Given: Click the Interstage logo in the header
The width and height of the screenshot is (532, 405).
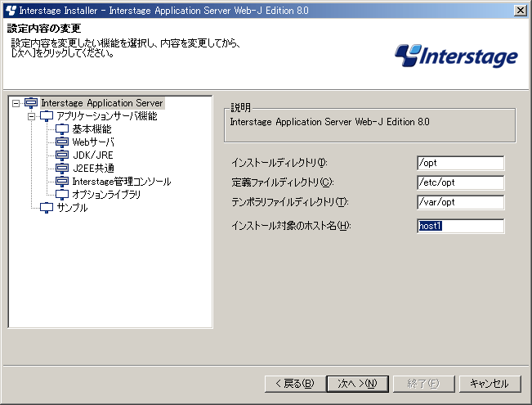Looking at the screenshot, I should pos(456,56).
